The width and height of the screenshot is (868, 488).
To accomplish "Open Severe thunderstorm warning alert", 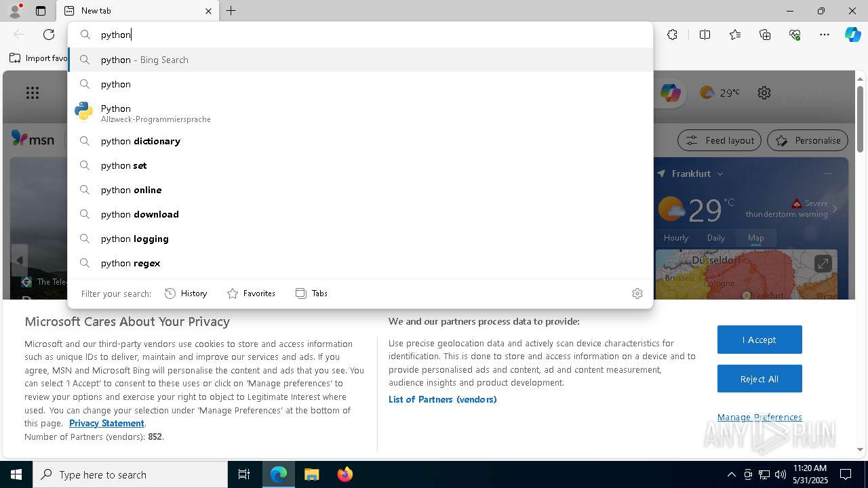I will point(787,209).
